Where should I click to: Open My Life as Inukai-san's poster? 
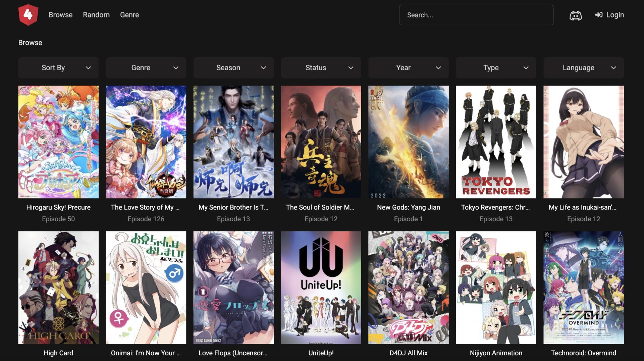584,142
